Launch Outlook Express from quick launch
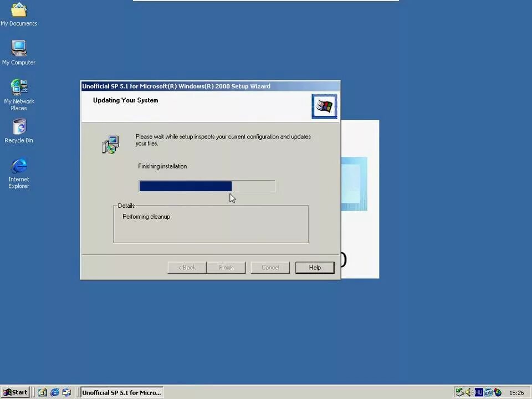The width and height of the screenshot is (532, 399). tap(67, 392)
